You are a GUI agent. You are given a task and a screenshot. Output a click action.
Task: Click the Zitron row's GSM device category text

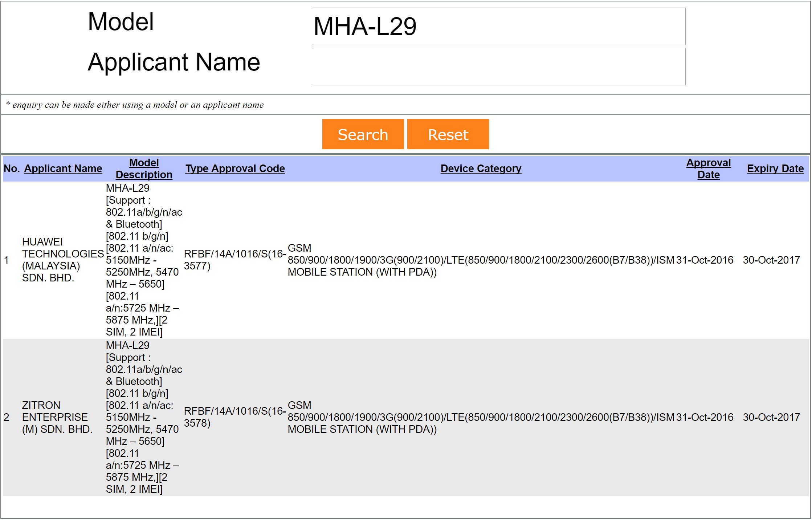tap(481, 417)
